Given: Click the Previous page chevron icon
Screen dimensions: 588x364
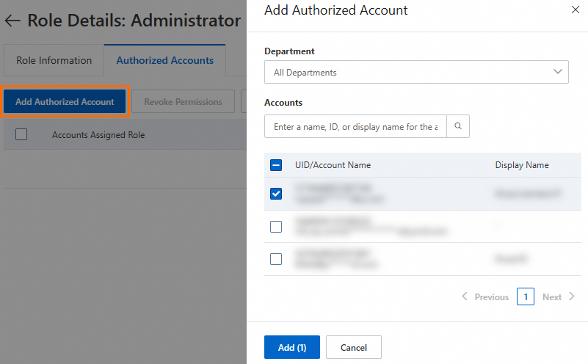Looking at the screenshot, I should pyautogui.click(x=465, y=296).
